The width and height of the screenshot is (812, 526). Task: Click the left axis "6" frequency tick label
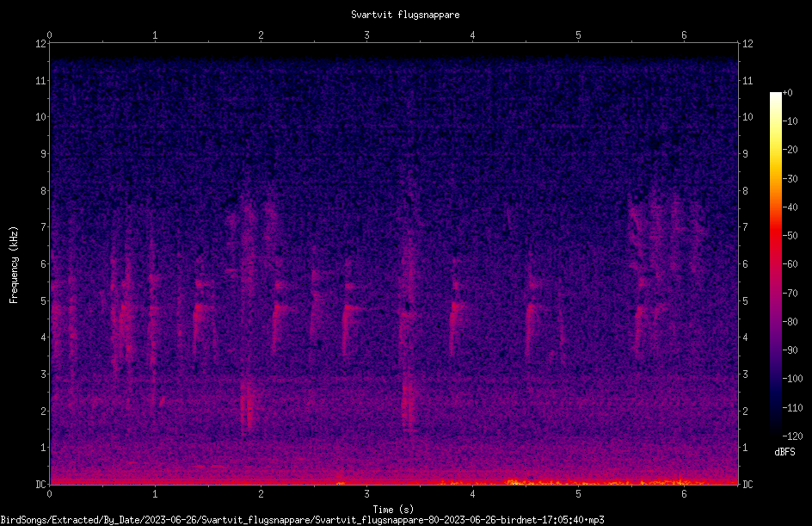[x=44, y=263]
